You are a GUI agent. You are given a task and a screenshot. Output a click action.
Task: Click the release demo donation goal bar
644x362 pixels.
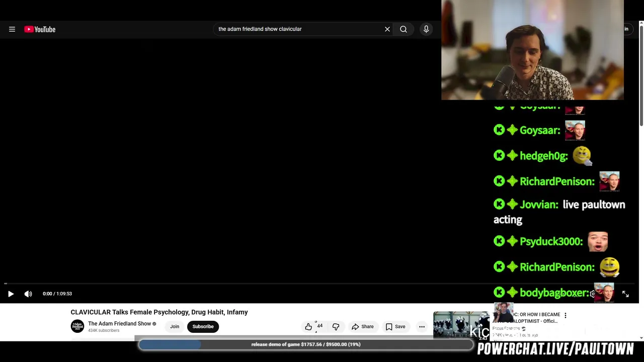tap(306, 344)
